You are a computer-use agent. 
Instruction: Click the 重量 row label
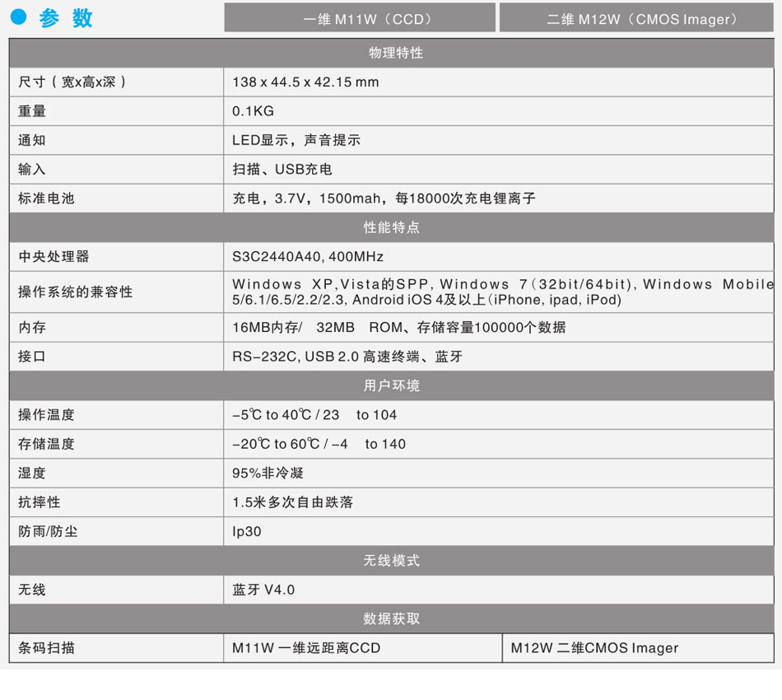tap(32, 111)
